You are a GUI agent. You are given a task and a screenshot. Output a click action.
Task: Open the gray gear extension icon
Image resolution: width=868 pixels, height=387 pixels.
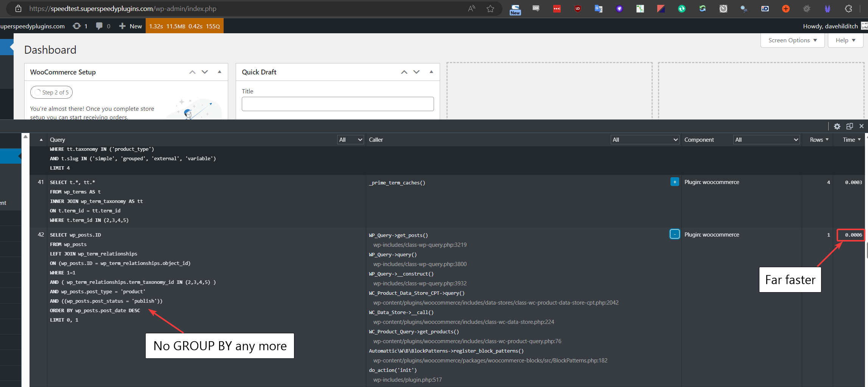pos(807,8)
